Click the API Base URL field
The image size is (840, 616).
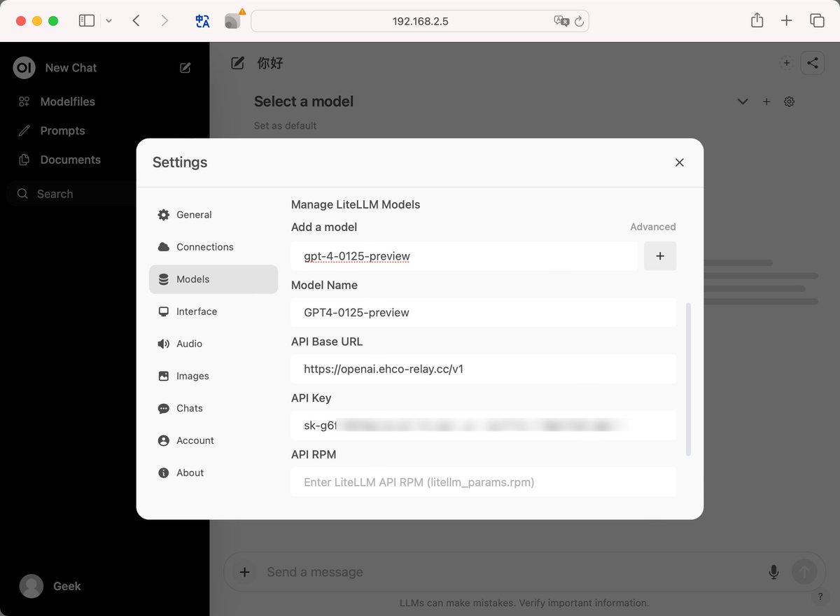tap(484, 369)
